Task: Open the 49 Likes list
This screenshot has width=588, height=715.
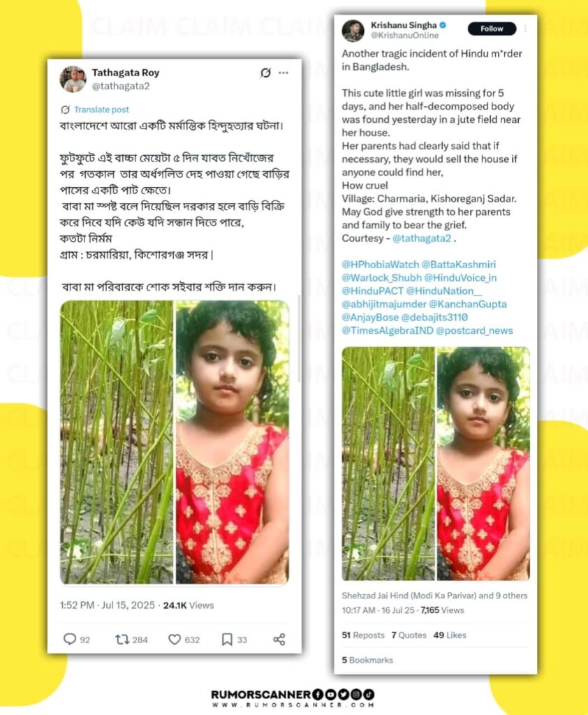Action: point(450,635)
